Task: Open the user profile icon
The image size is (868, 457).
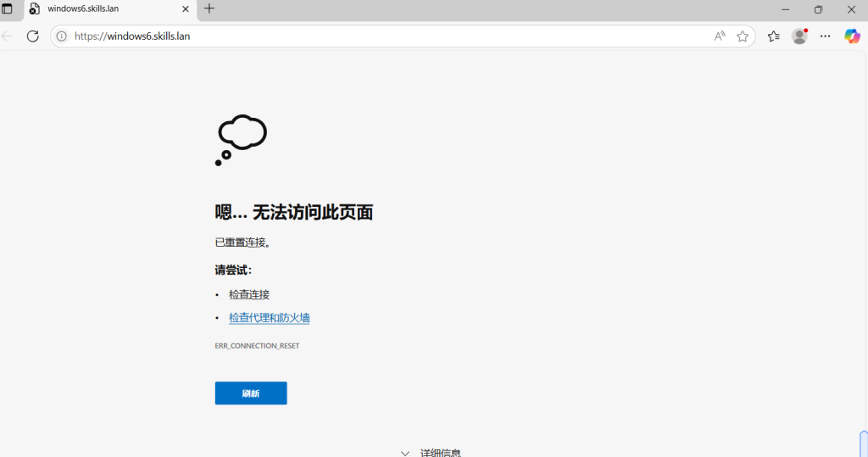Action: (x=799, y=36)
